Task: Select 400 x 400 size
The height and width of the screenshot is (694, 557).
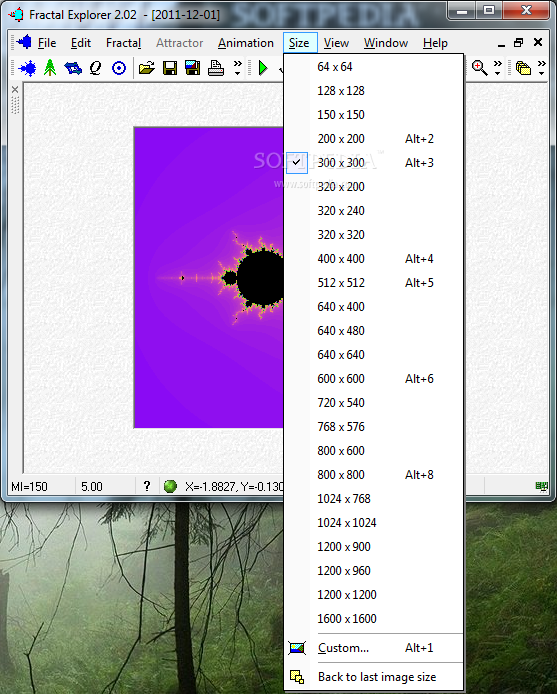Action: click(374, 258)
